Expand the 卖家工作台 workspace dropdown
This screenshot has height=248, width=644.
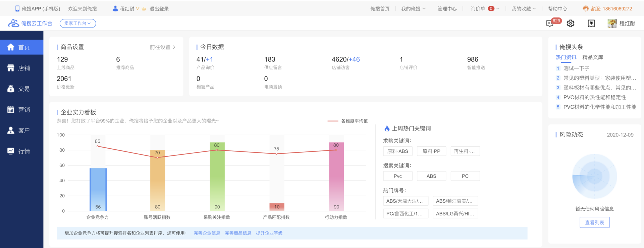(x=78, y=23)
